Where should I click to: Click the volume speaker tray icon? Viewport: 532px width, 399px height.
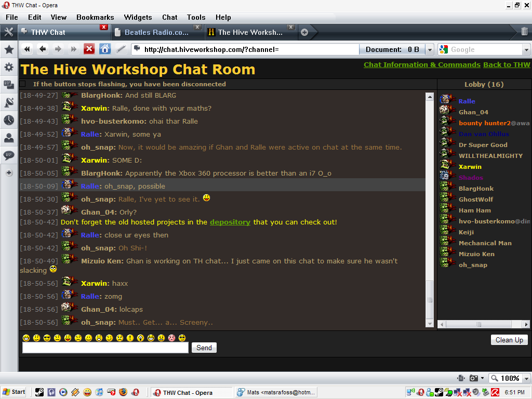click(x=476, y=393)
